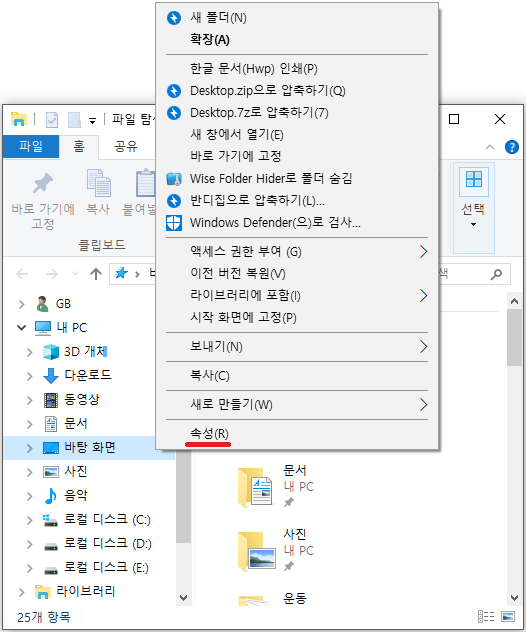Open the quick access toolbar customize dropdown
526x632 pixels.
(92, 121)
